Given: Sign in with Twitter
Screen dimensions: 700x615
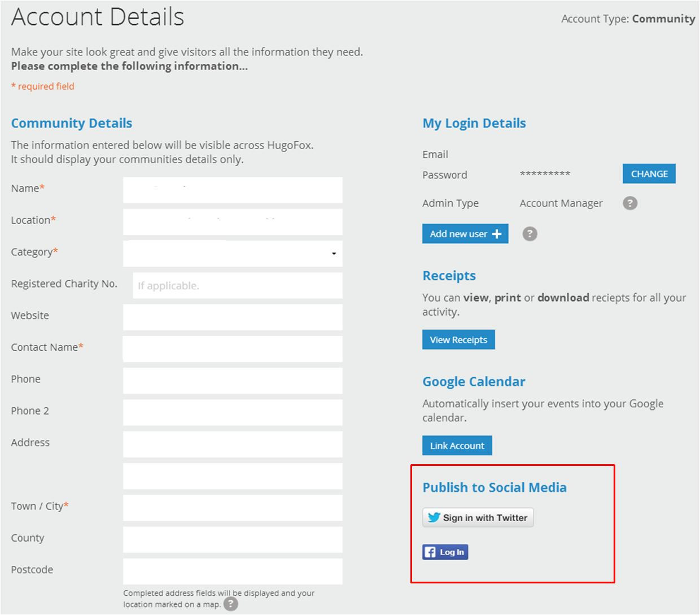Looking at the screenshot, I should coord(478,517).
